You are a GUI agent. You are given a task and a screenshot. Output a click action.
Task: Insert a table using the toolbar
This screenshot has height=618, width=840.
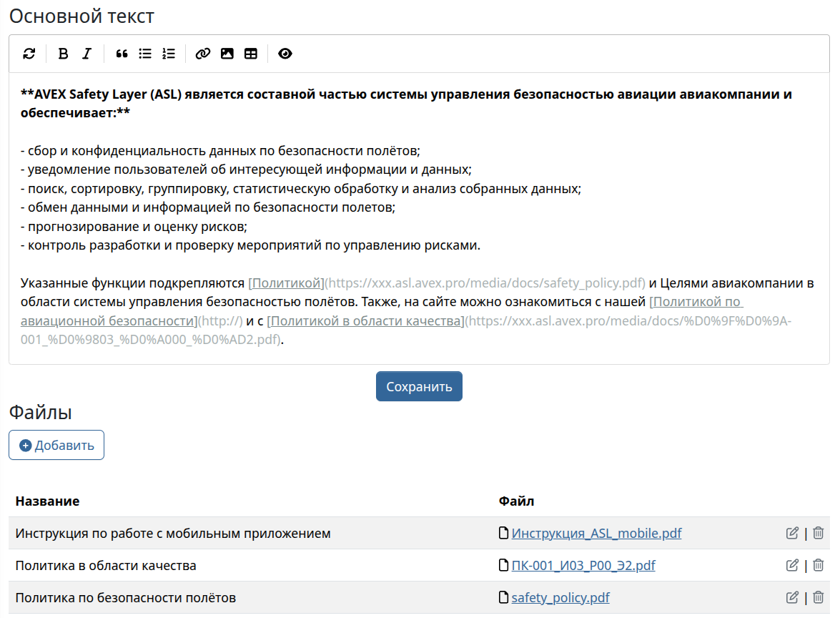251,54
